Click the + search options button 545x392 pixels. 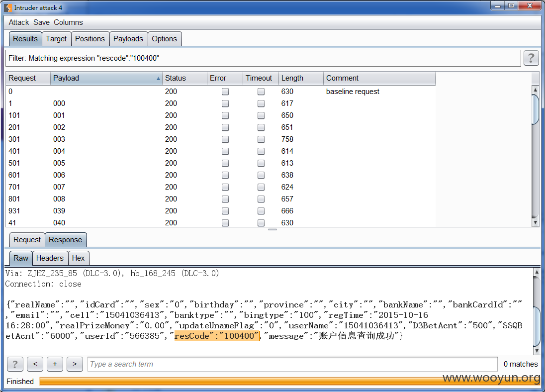(55, 364)
